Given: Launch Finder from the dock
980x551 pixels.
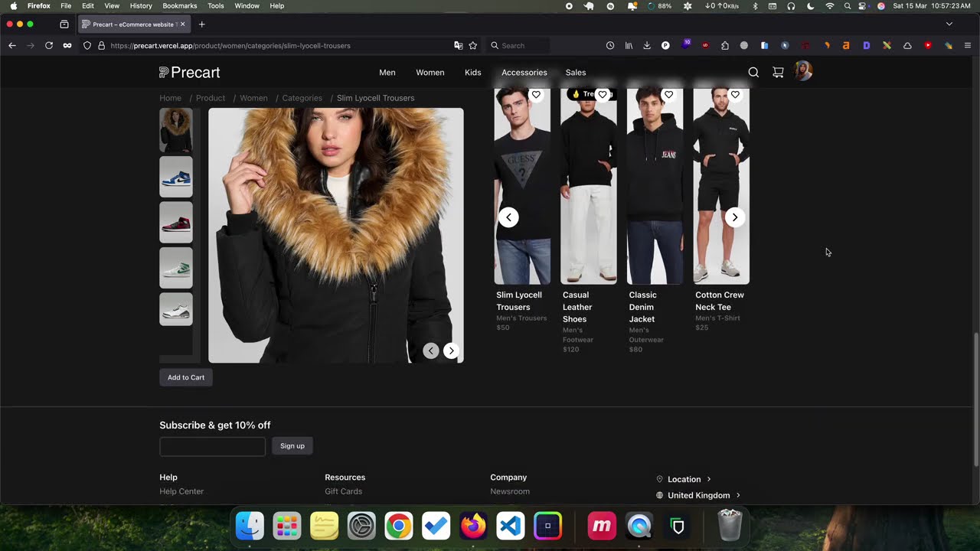Looking at the screenshot, I should point(250,526).
